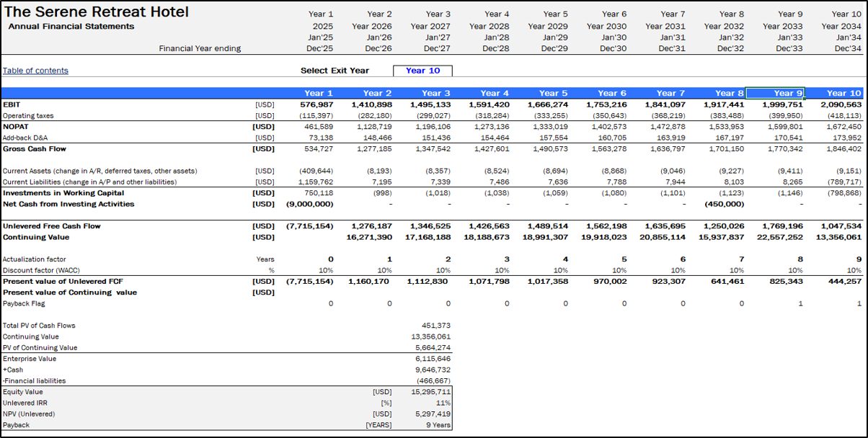Click the Year 10 Unlevered Free Cash Flow 1,047,534
The width and height of the screenshot is (868, 438).
[x=839, y=226]
